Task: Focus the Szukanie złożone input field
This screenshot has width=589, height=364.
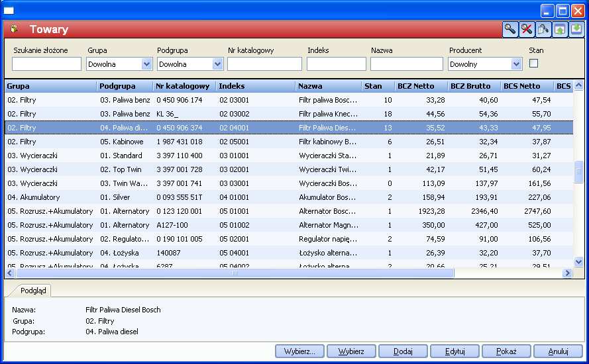Action: point(46,64)
